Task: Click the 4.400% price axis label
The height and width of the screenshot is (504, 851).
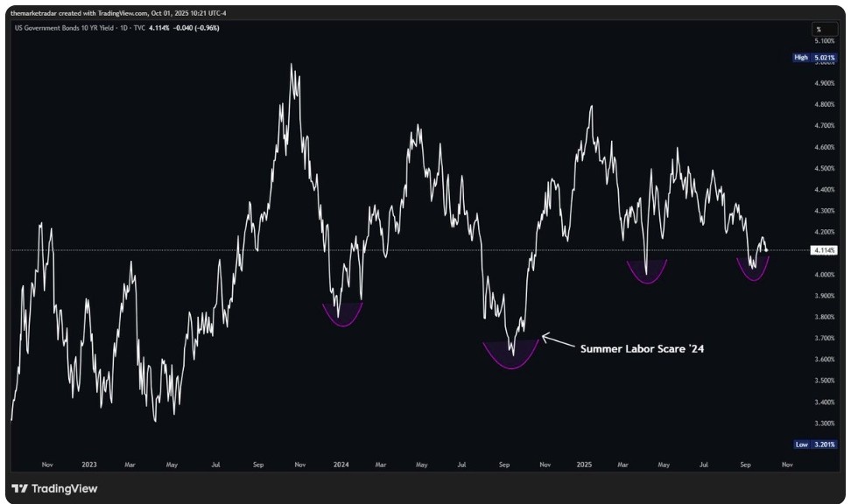Action: (825, 189)
